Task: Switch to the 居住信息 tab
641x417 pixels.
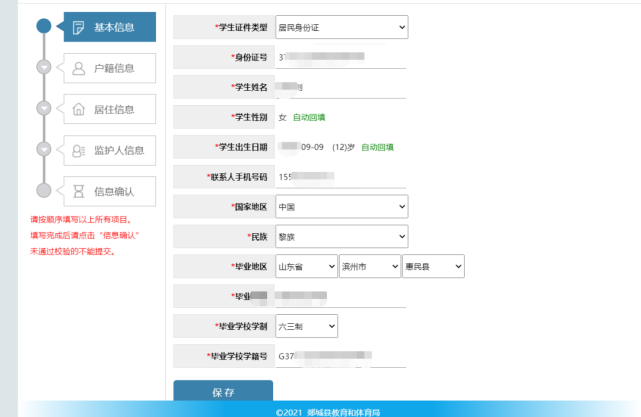Action: pyautogui.click(x=110, y=109)
